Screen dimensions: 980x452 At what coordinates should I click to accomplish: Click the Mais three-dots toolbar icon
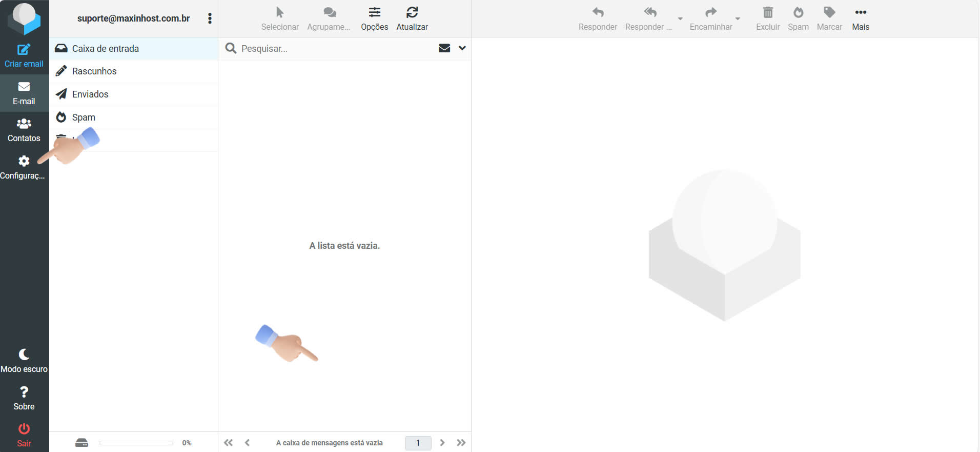[861, 13]
